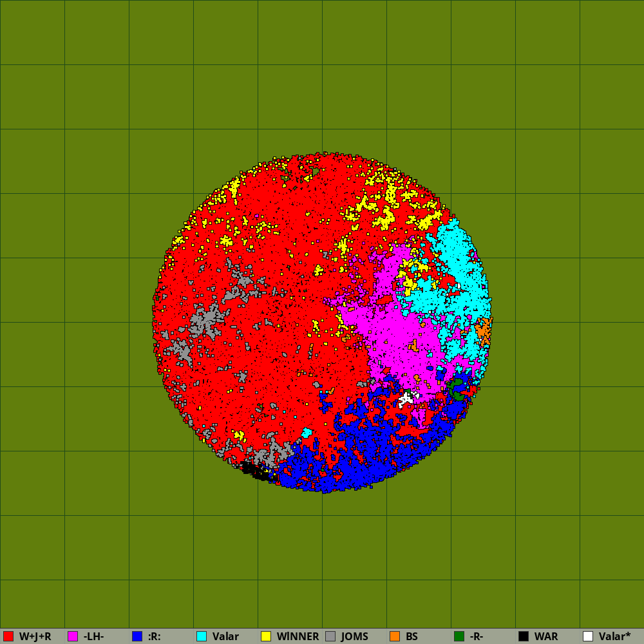Select the '-R-' legend label
The height and width of the screenshot is (644, 644).
pyautogui.click(x=476, y=636)
